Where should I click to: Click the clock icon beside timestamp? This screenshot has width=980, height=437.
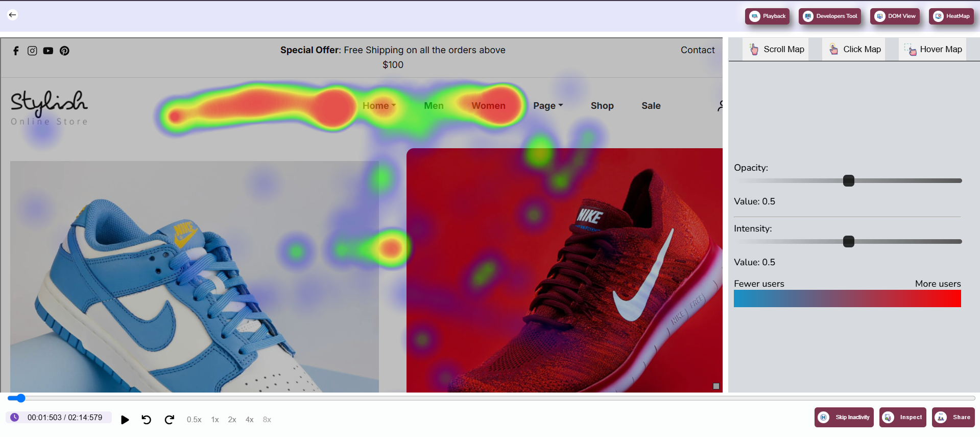tap(15, 418)
